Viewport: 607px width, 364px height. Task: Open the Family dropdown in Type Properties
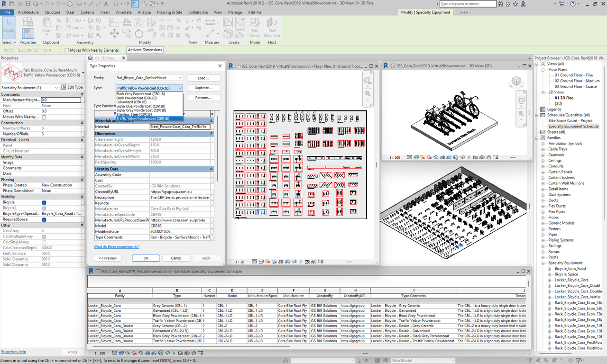click(149, 78)
